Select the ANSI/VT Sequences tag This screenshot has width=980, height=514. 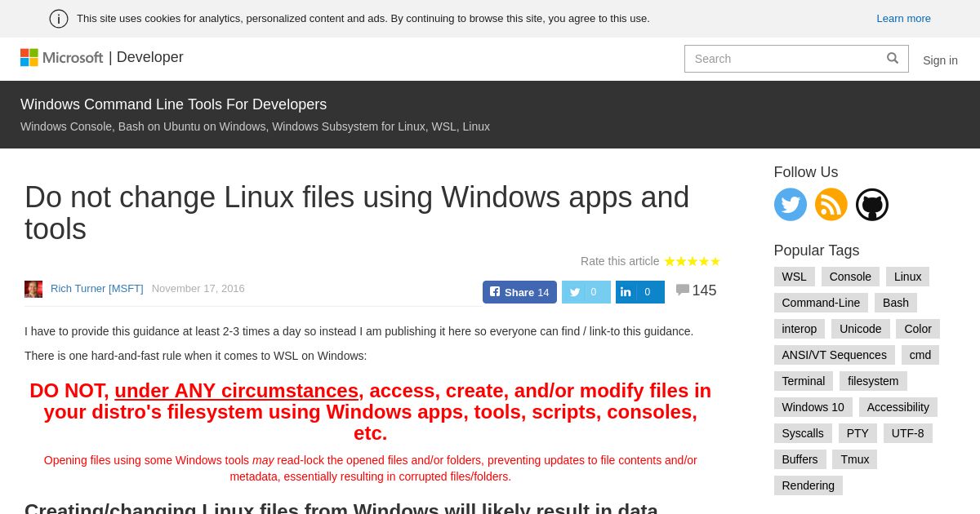point(834,355)
